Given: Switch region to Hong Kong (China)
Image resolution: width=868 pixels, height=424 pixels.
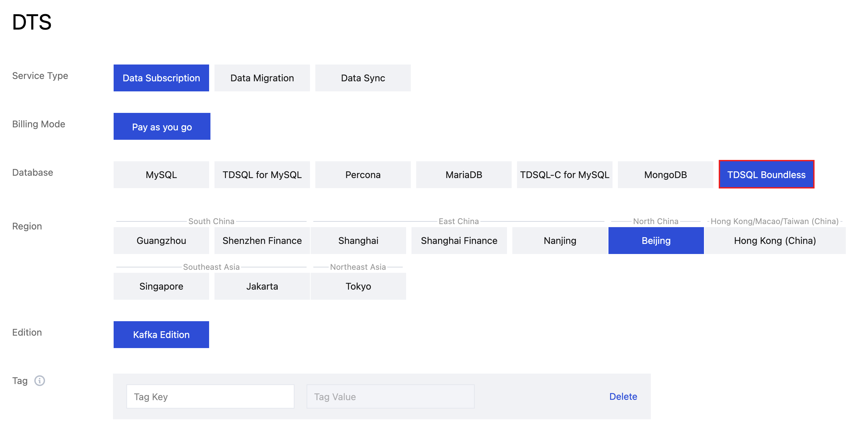Looking at the screenshot, I should 774,241.
